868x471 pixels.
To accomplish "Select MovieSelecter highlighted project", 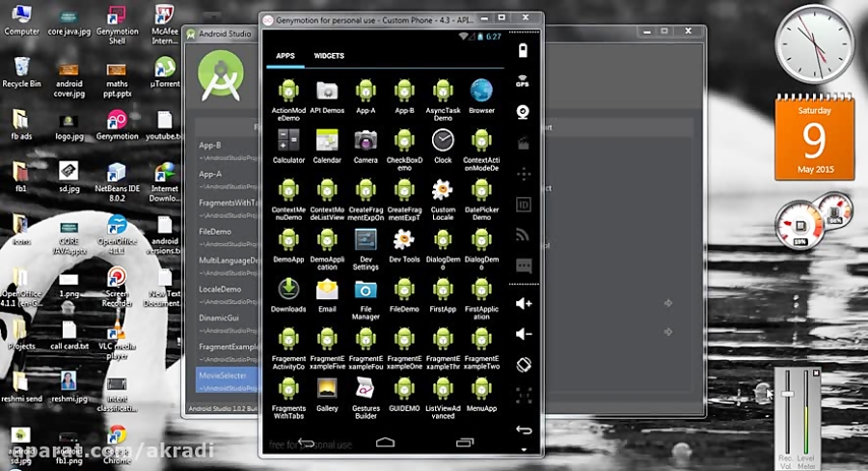I will (x=227, y=380).
